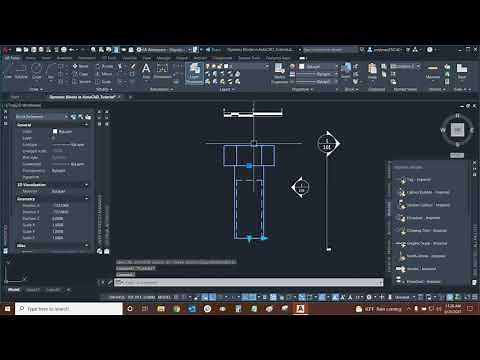
Task: Choose the Stretch command in Modify panel
Action: (x=81, y=82)
